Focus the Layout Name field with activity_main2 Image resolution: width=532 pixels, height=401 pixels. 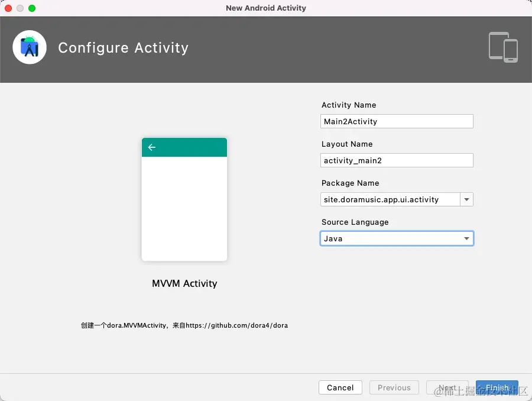[x=396, y=160]
